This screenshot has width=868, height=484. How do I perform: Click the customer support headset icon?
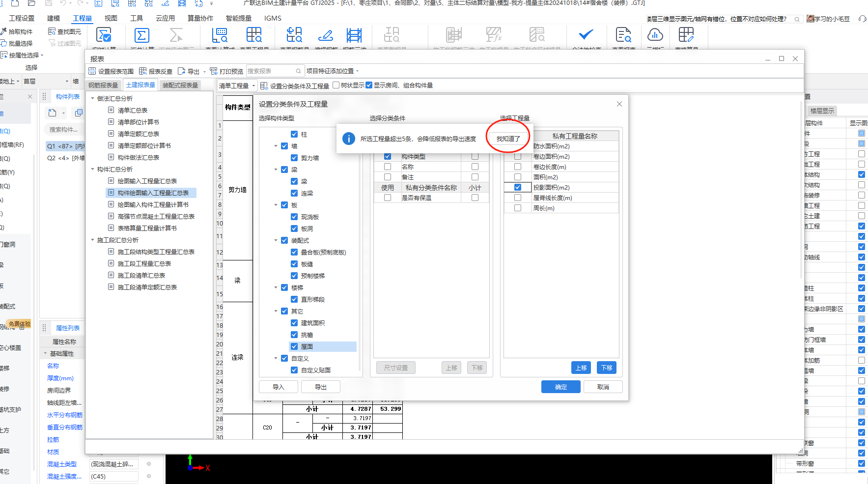click(863, 19)
